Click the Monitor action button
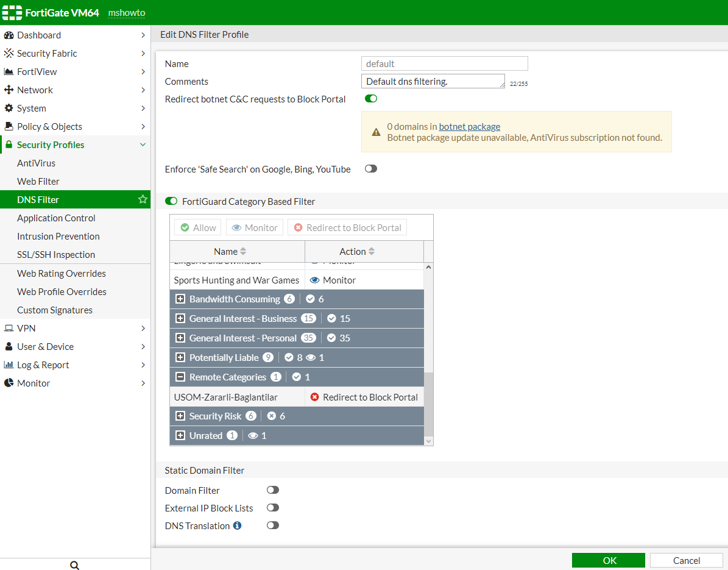The height and width of the screenshot is (570, 728). [255, 227]
